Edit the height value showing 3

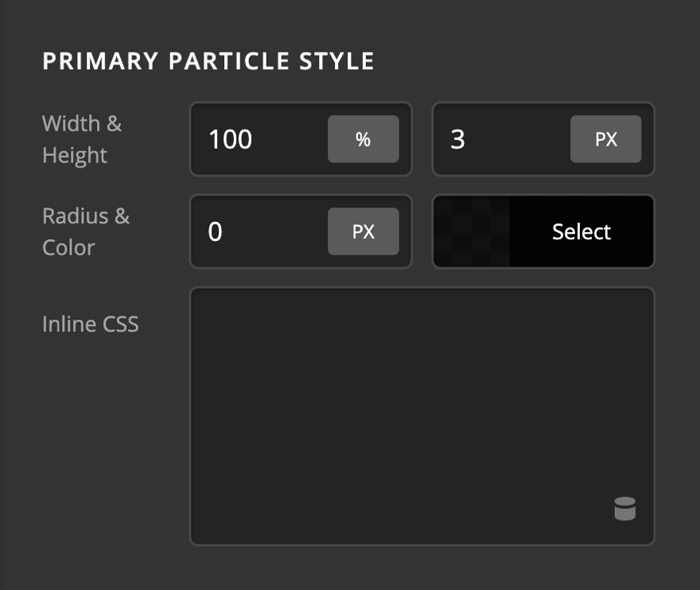493,139
